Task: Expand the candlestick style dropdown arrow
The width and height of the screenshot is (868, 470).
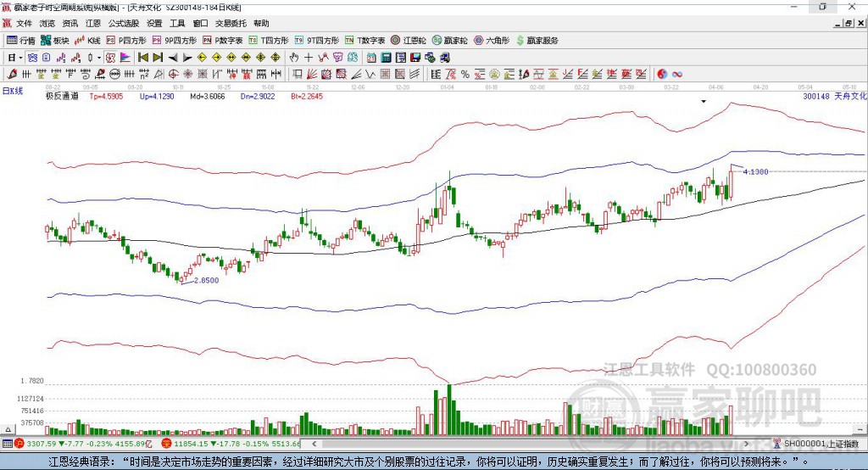Action: click(x=99, y=58)
